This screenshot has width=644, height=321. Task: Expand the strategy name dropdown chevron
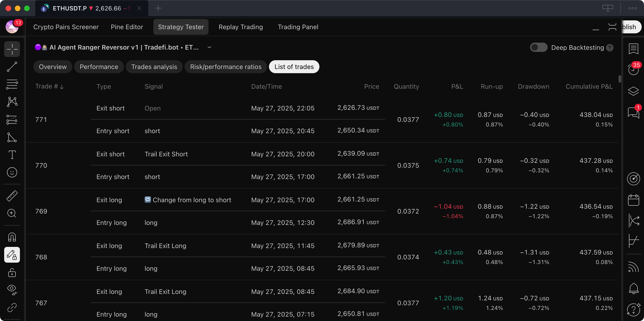209,47
